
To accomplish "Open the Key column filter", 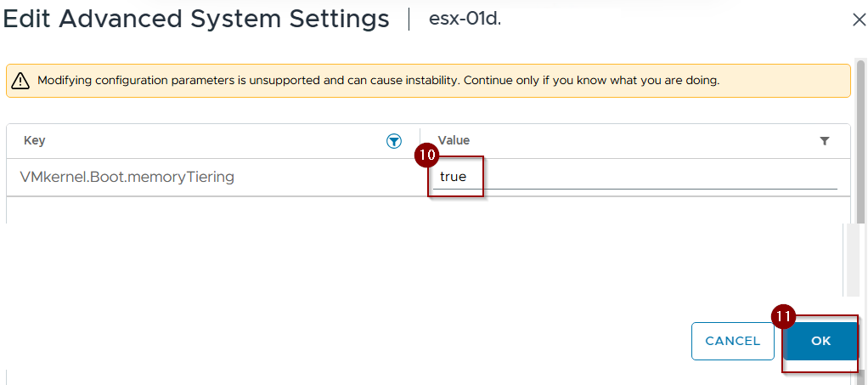I will pos(393,141).
